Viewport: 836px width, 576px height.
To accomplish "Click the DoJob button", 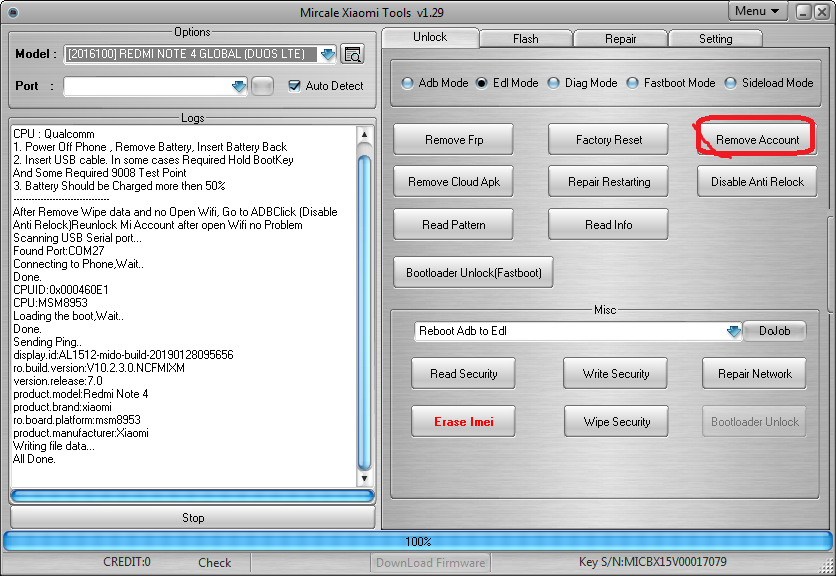I will click(774, 331).
